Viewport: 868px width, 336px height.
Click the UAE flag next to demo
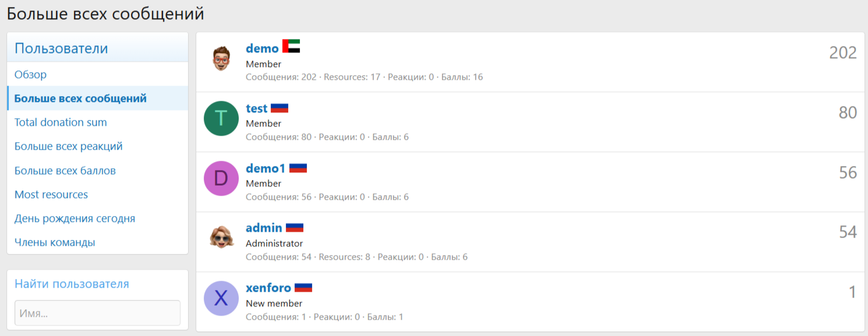point(291,47)
